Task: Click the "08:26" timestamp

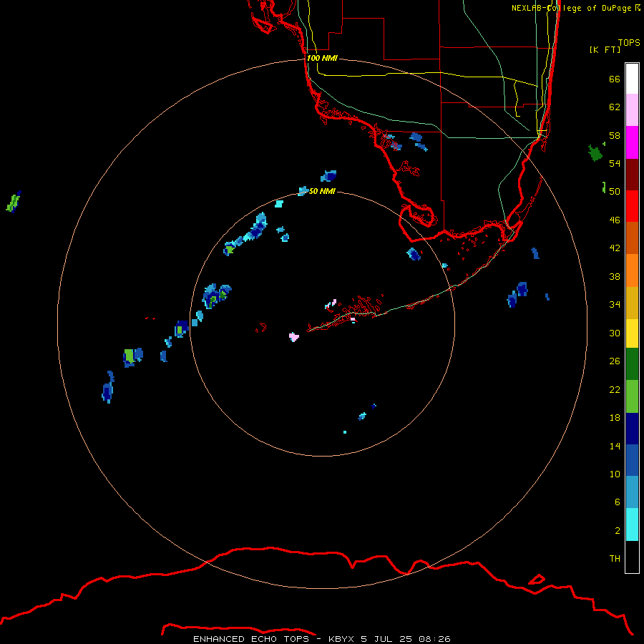Action: click(x=434, y=639)
